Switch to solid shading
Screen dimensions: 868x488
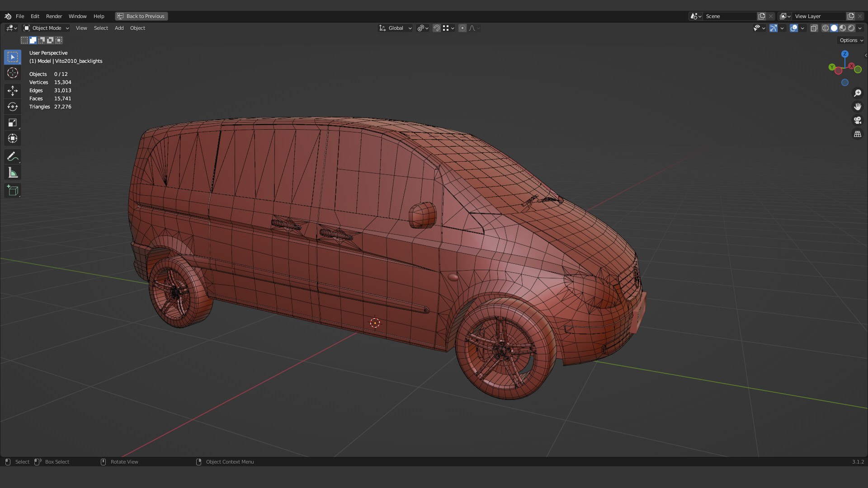tap(834, 28)
